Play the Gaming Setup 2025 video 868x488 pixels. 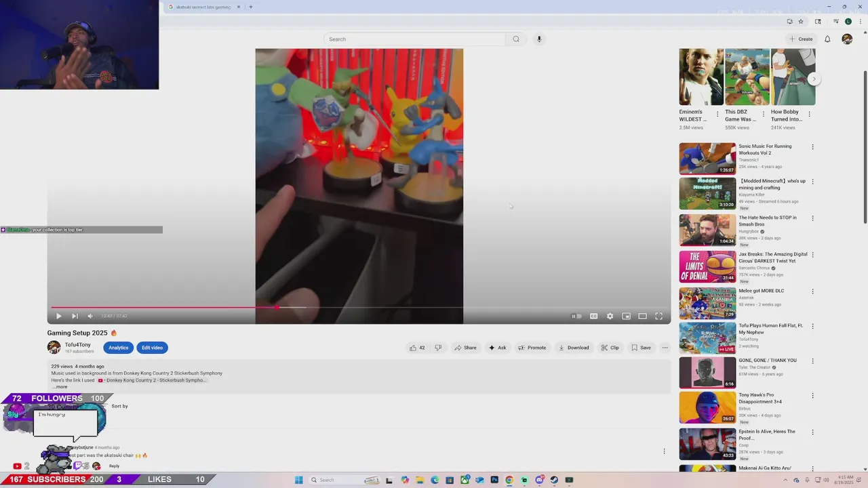coord(58,316)
